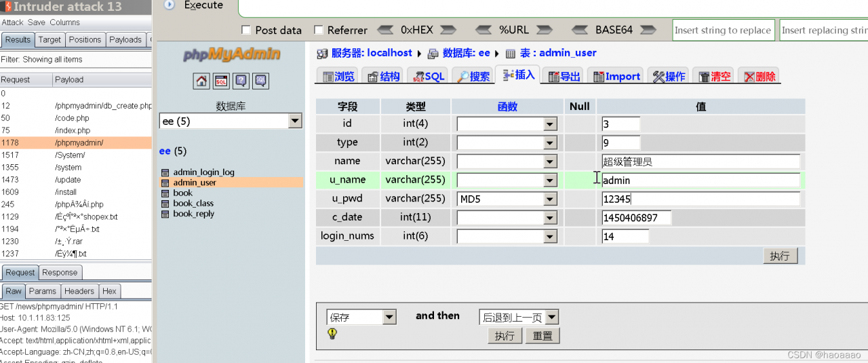
Task: Open function dropdown for name field
Action: (507, 161)
